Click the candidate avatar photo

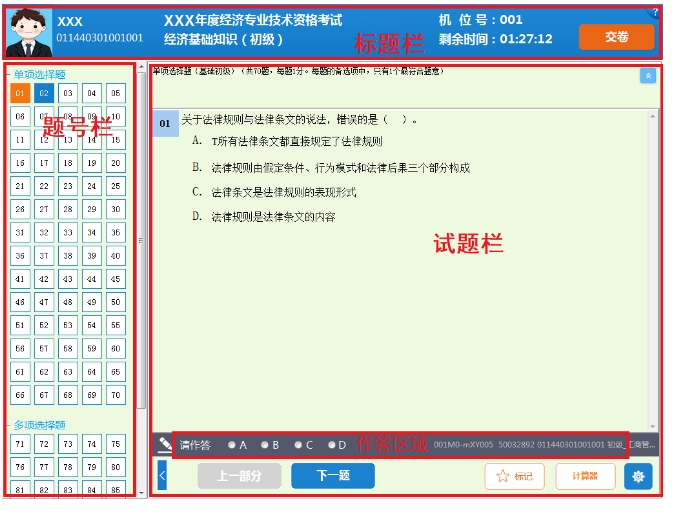click(x=28, y=33)
